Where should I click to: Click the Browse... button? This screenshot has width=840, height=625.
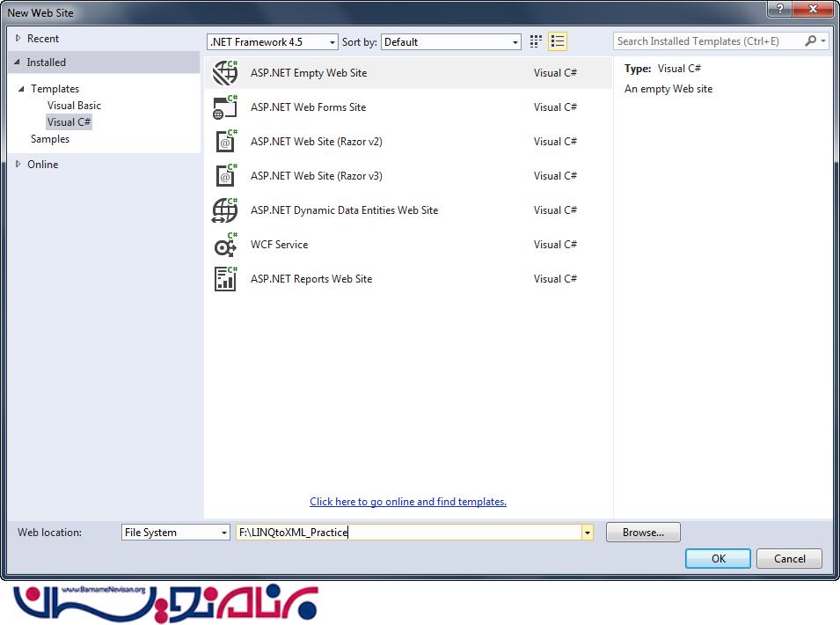click(x=643, y=533)
